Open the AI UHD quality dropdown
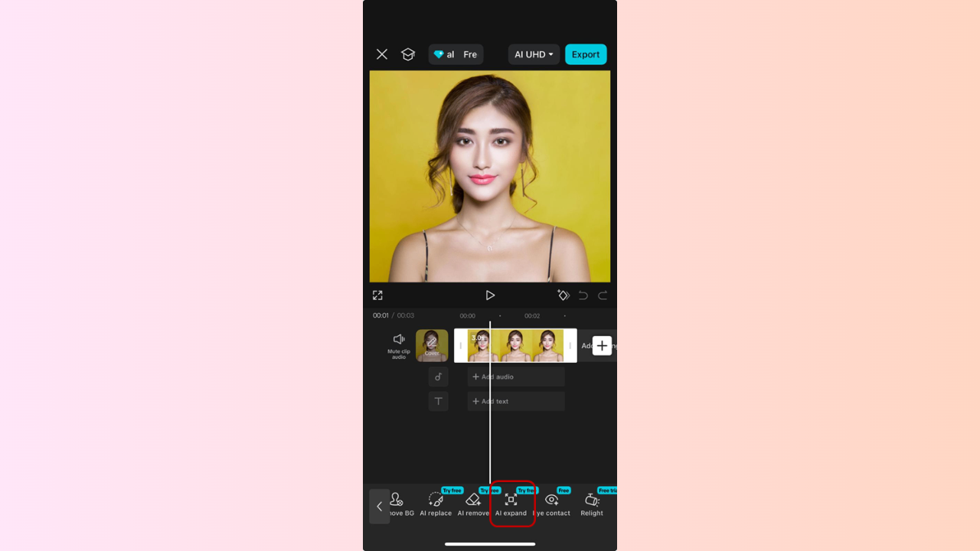Image resolution: width=980 pixels, height=551 pixels. pyautogui.click(x=534, y=54)
